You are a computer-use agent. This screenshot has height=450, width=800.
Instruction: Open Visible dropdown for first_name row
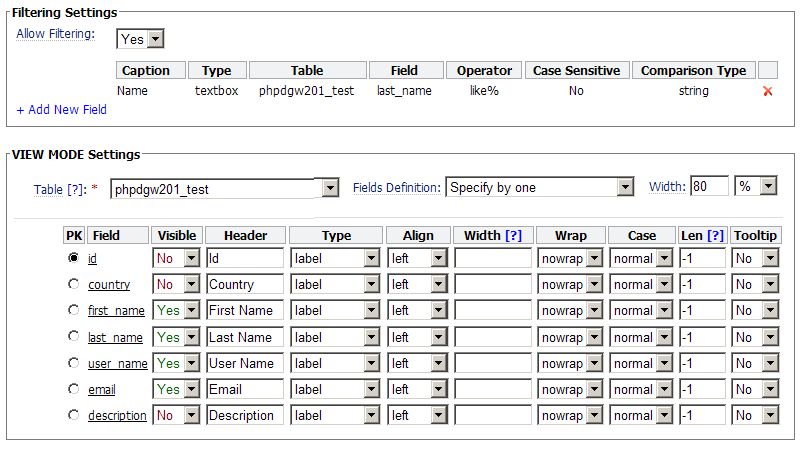[x=176, y=310]
